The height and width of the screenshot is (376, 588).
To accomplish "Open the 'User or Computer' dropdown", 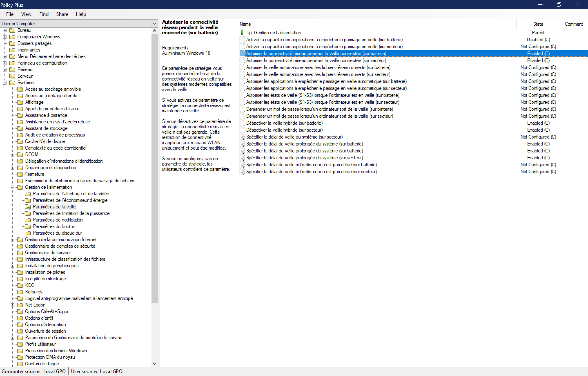I will pyautogui.click(x=154, y=24).
